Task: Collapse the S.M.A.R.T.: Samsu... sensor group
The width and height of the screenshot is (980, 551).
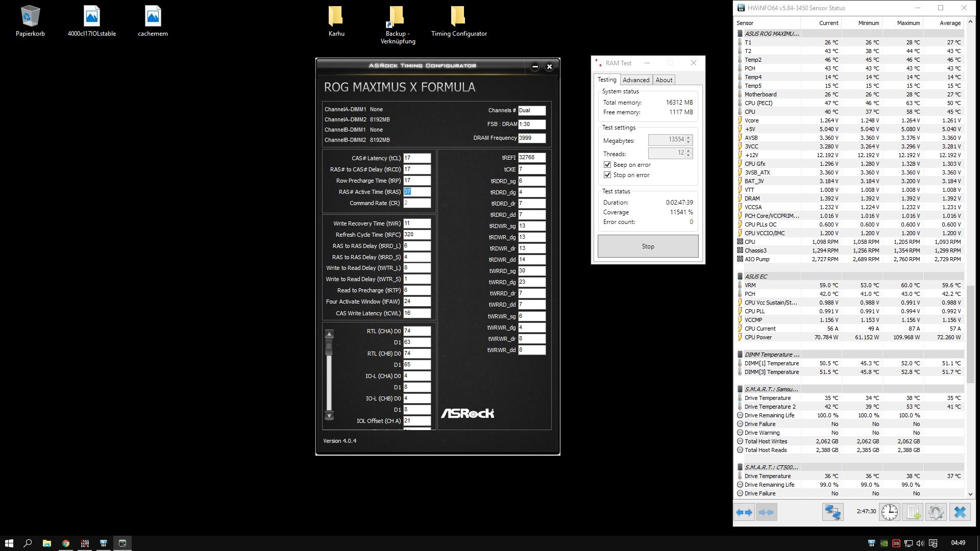Action: coord(740,389)
